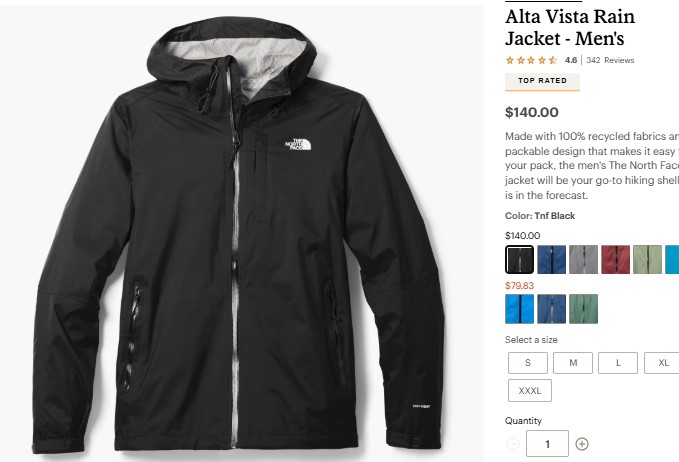
Task: Pick size XXXL
Action: [530, 391]
